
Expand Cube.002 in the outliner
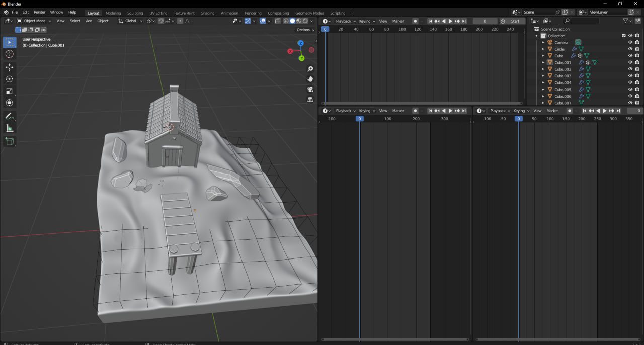(x=543, y=69)
